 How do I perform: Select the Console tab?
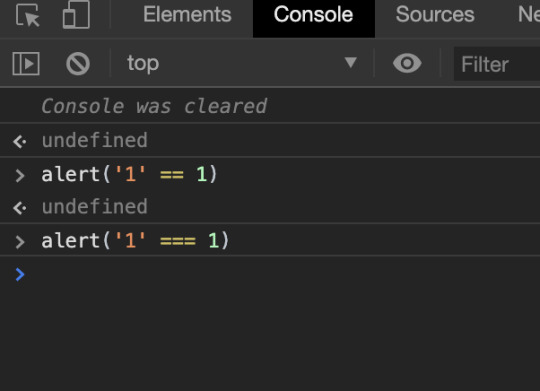[x=313, y=14]
